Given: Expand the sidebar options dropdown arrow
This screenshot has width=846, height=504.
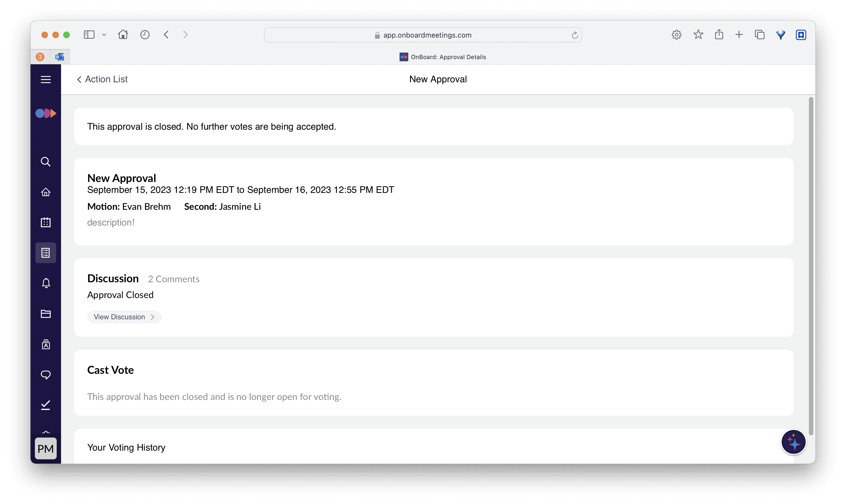Looking at the screenshot, I should [104, 35].
